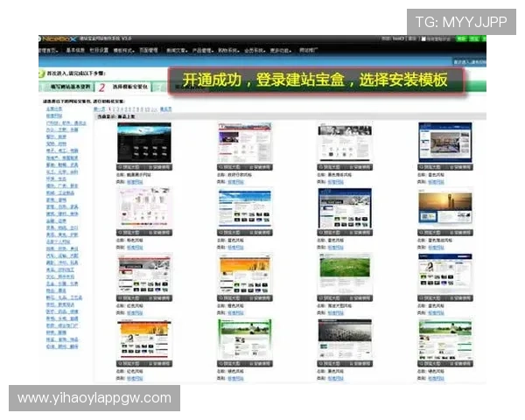Open the 网站推广 menu item

click(308, 51)
